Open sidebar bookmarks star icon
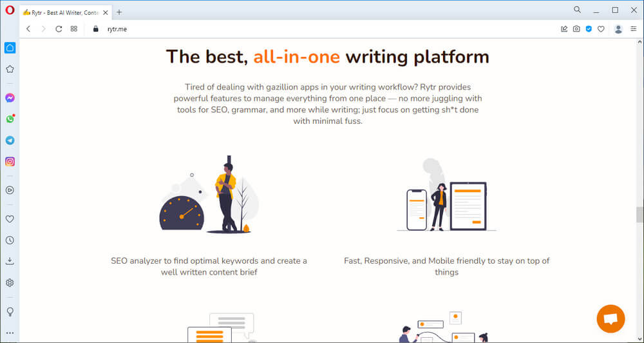 tap(10, 69)
